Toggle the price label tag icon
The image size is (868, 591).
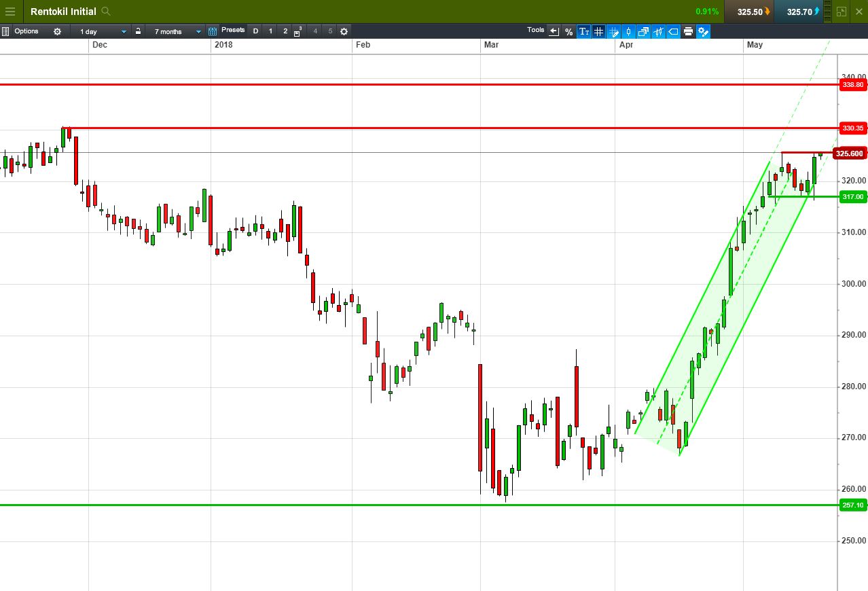pyautogui.click(x=673, y=31)
